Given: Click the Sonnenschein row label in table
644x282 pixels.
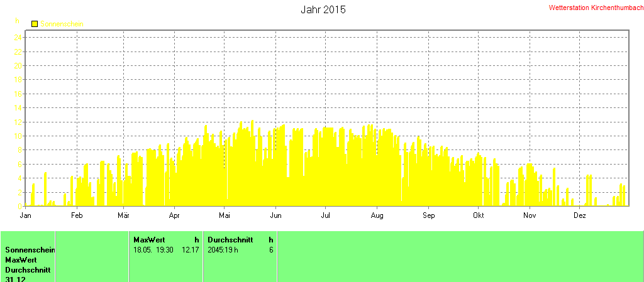Looking at the screenshot, I should (30, 250).
